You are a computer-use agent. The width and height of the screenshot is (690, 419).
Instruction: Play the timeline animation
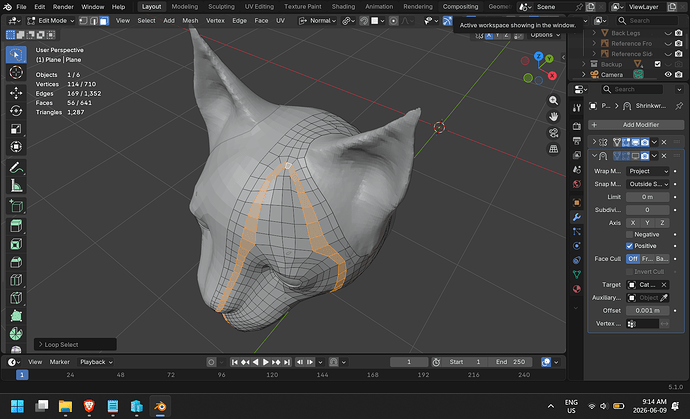(266, 362)
